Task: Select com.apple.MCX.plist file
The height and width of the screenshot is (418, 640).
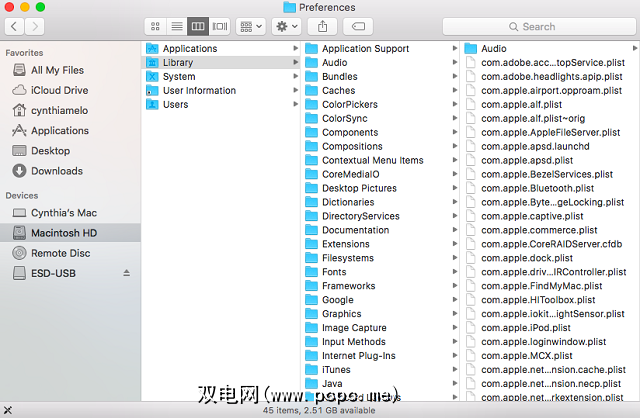Action: pyautogui.click(x=551, y=356)
